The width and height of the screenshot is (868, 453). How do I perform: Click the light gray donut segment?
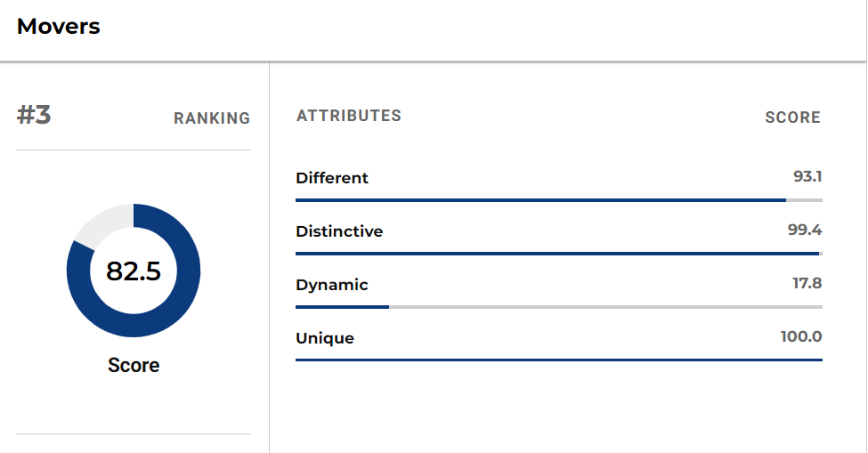(103, 224)
